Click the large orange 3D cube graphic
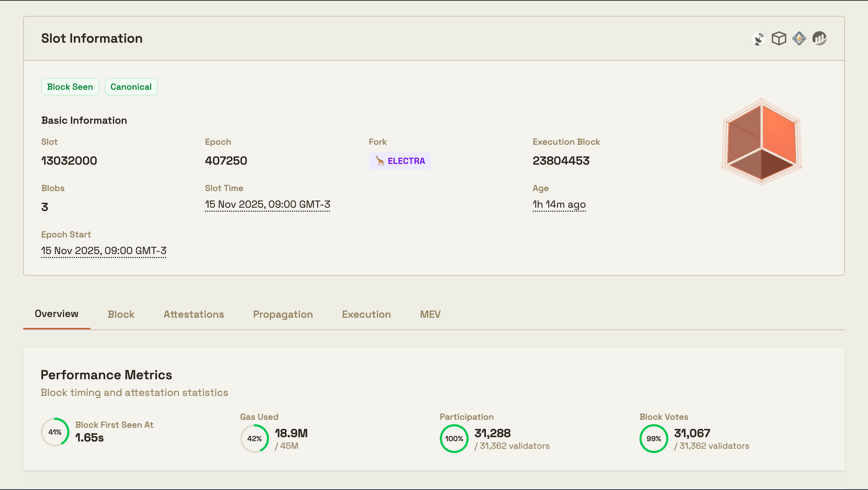Image resolution: width=868 pixels, height=490 pixels. point(762,142)
